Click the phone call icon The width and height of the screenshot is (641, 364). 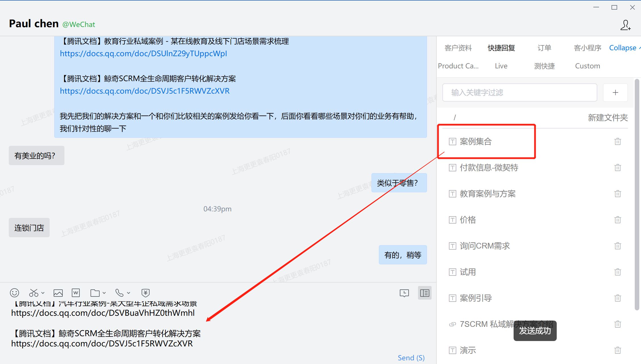(x=119, y=293)
